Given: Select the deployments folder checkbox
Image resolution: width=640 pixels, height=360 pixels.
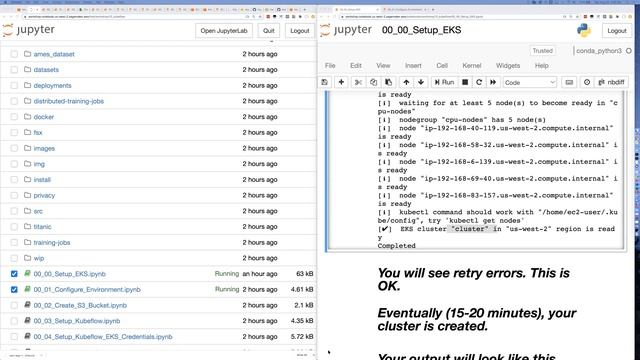Looking at the screenshot, I should (x=14, y=85).
